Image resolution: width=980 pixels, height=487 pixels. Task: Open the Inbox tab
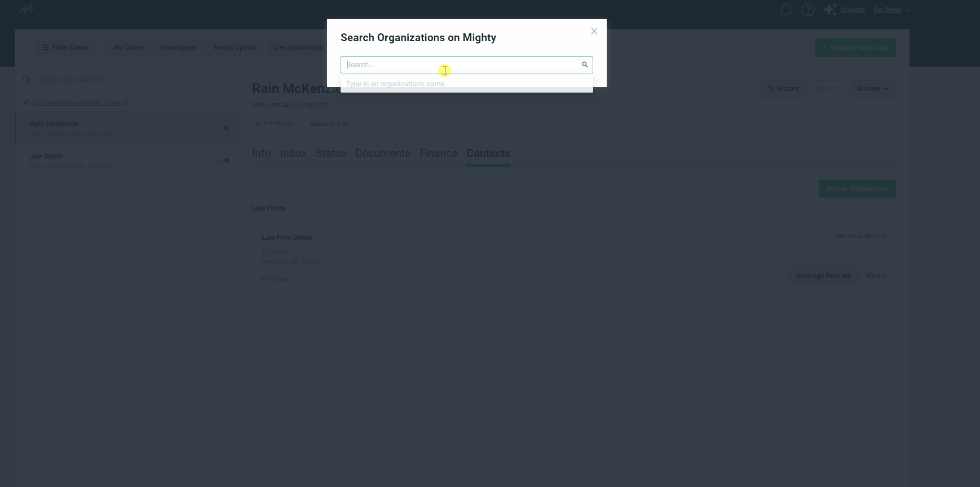(293, 153)
